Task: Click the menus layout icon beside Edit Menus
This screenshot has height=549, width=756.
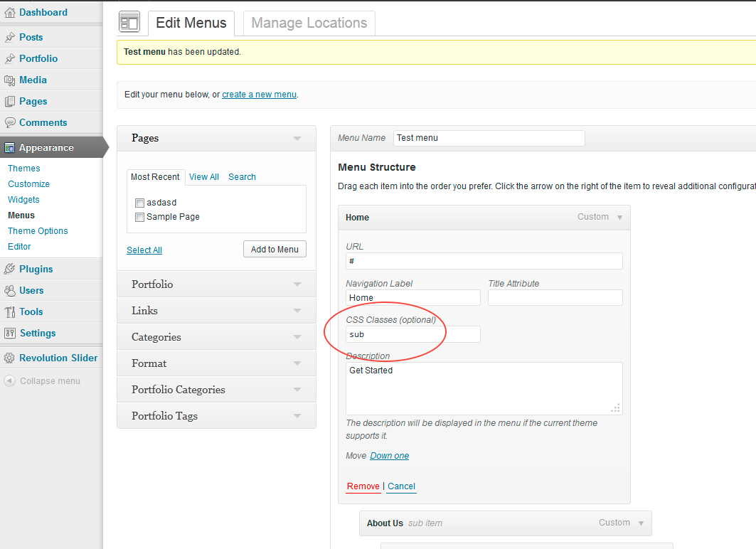Action: pos(129,22)
